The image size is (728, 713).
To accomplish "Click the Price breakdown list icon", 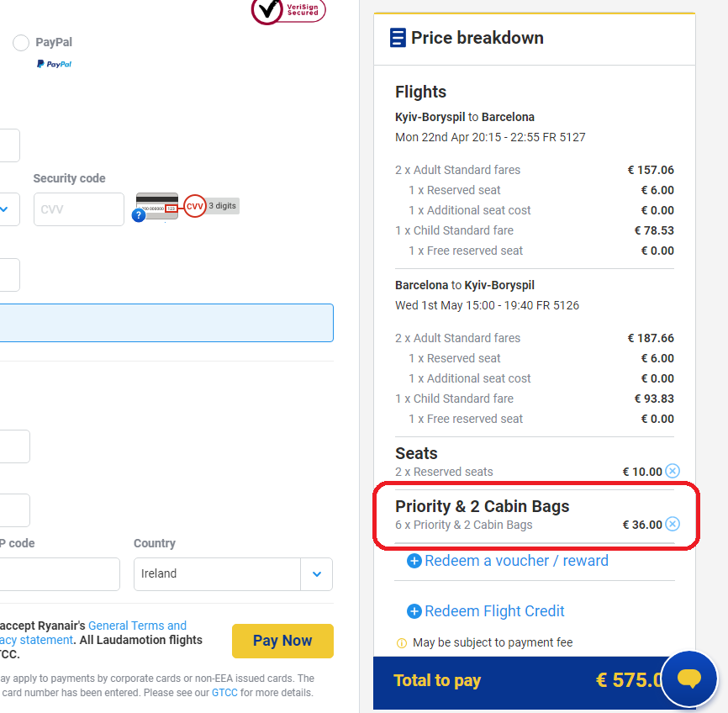I will point(398,38).
